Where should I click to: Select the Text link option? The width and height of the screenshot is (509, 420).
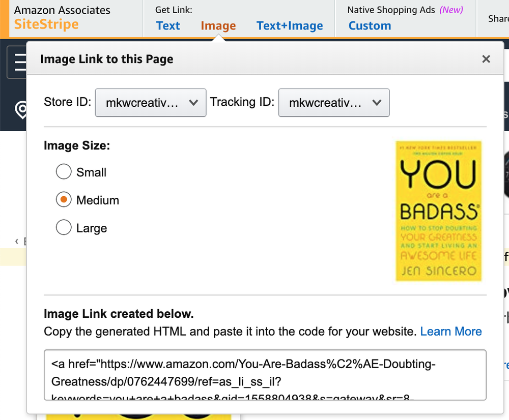(x=168, y=25)
